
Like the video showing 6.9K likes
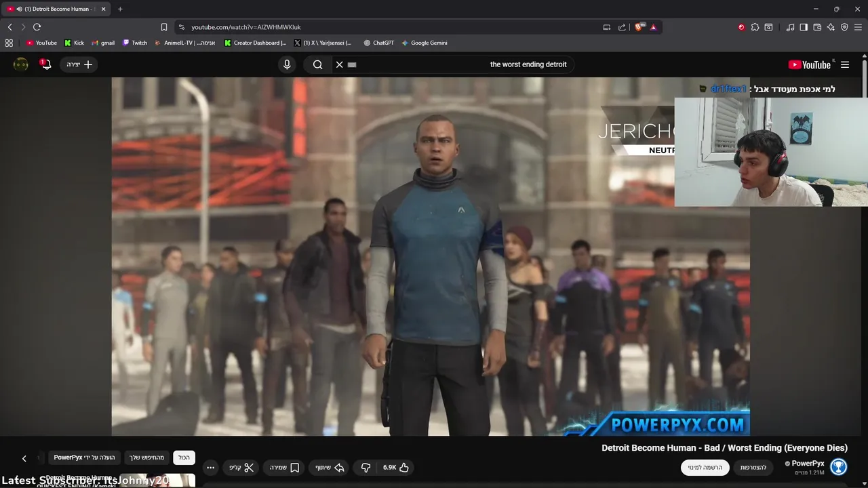coord(397,468)
